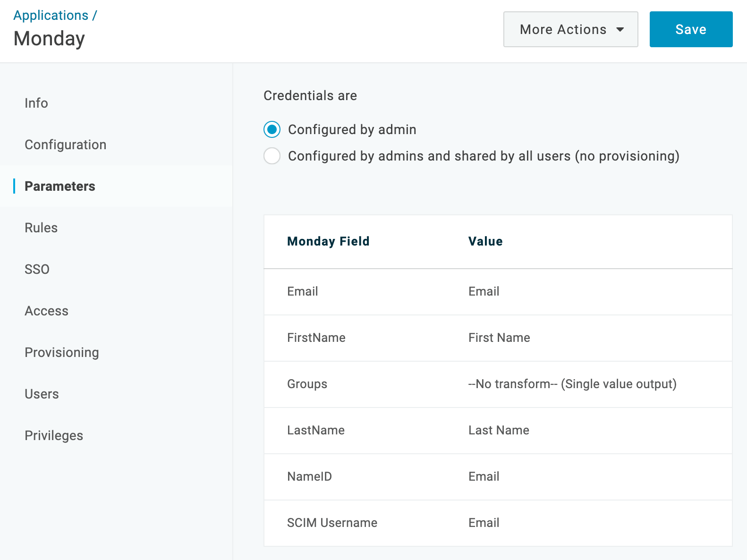Switch to the Provisioning tab
This screenshot has height=560, width=747.
click(116, 352)
